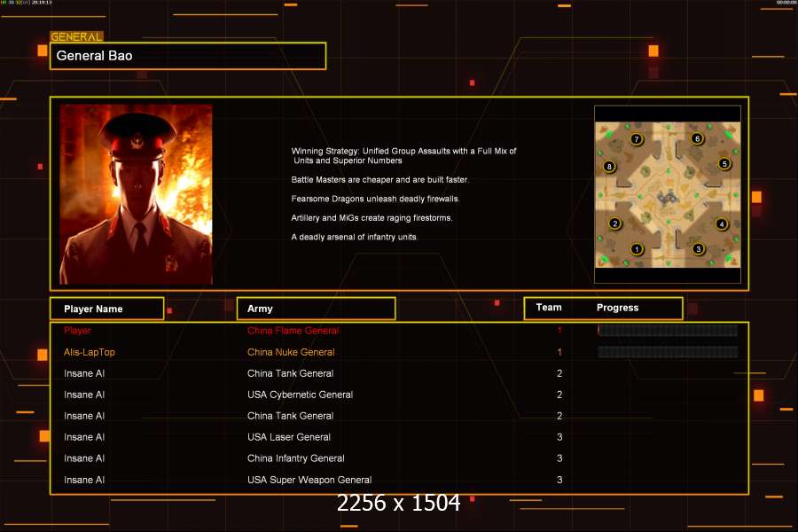
Task: Click start position 5 on the map
Action: tap(724, 163)
